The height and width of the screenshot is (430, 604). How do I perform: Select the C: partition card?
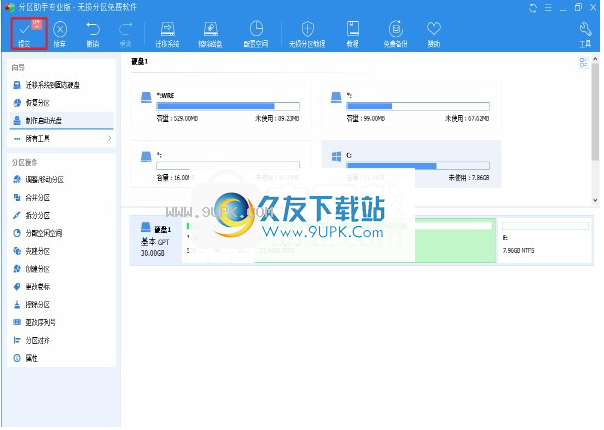pyautogui.click(x=411, y=165)
